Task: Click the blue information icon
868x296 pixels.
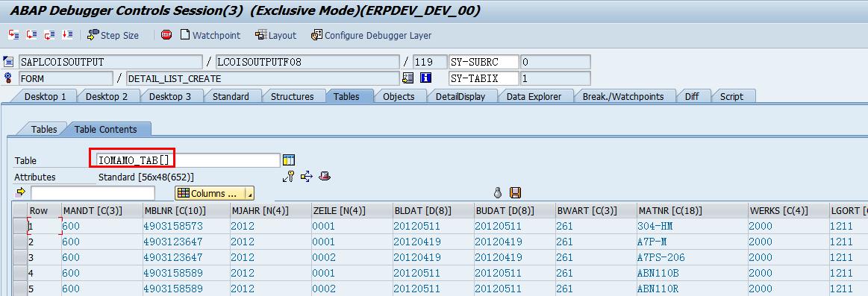Action: pos(425,78)
